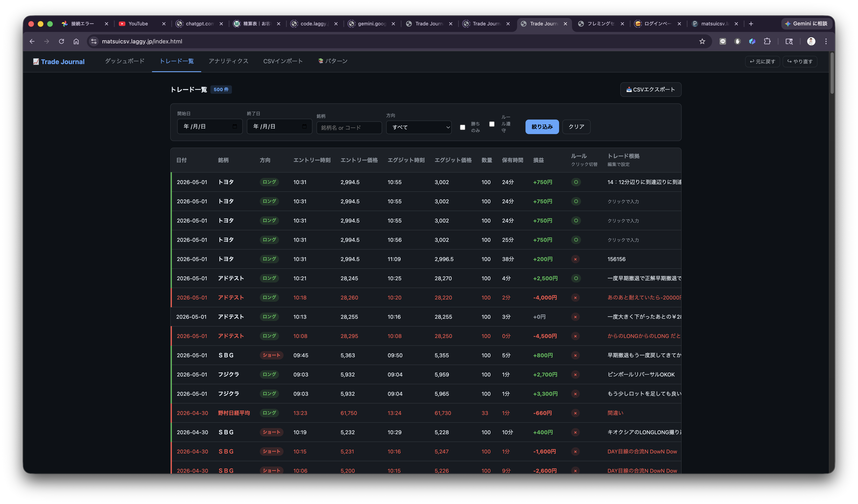Open the 開始日 date picker

[x=210, y=126]
